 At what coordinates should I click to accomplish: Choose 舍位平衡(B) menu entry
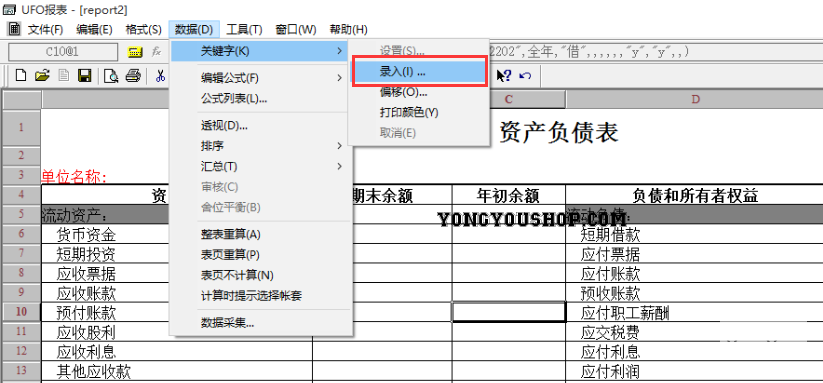click(260, 207)
